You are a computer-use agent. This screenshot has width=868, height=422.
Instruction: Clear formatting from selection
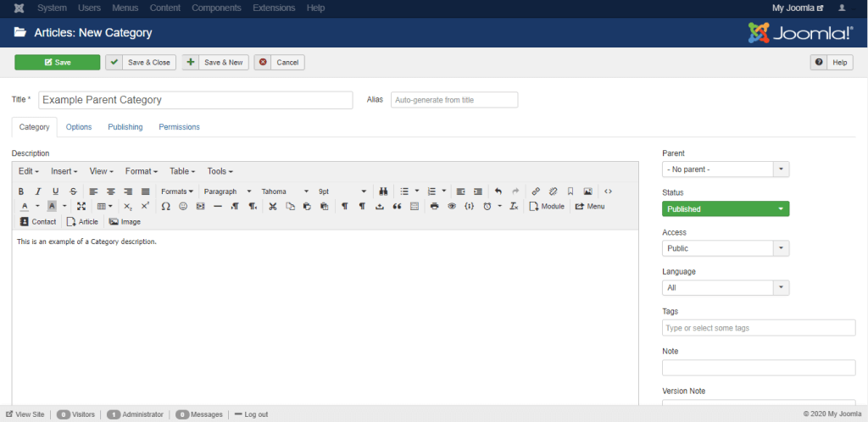click(515, 206)
